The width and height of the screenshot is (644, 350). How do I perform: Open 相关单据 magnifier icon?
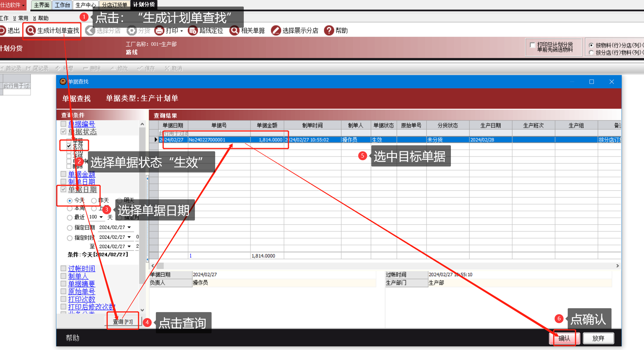coord(234,30)
